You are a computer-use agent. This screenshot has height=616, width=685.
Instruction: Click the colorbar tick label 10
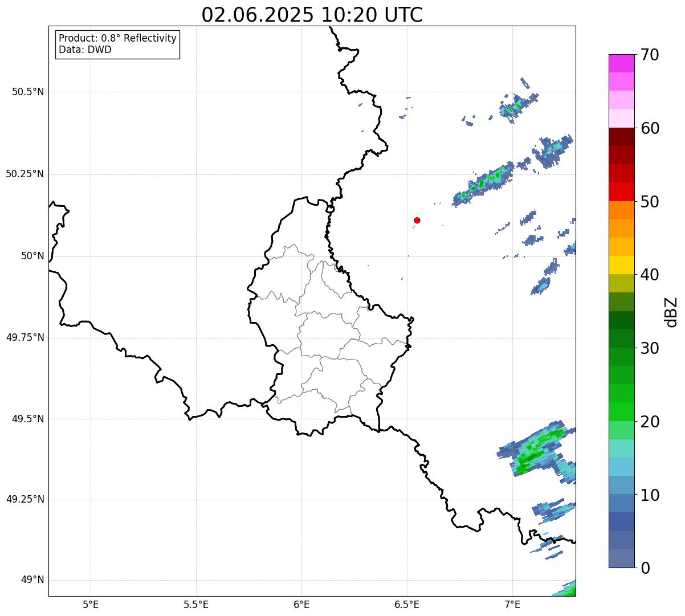650,495
